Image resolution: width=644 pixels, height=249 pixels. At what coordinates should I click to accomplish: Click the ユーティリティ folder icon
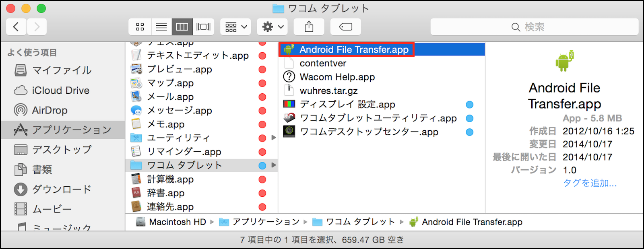click(136, 138)
